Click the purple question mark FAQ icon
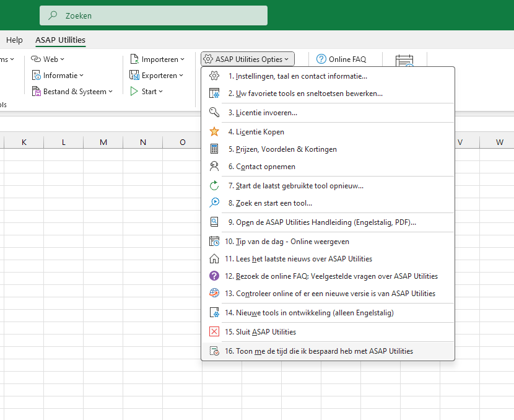The width and height of the screenshot is (514, 420). (214, 276)
